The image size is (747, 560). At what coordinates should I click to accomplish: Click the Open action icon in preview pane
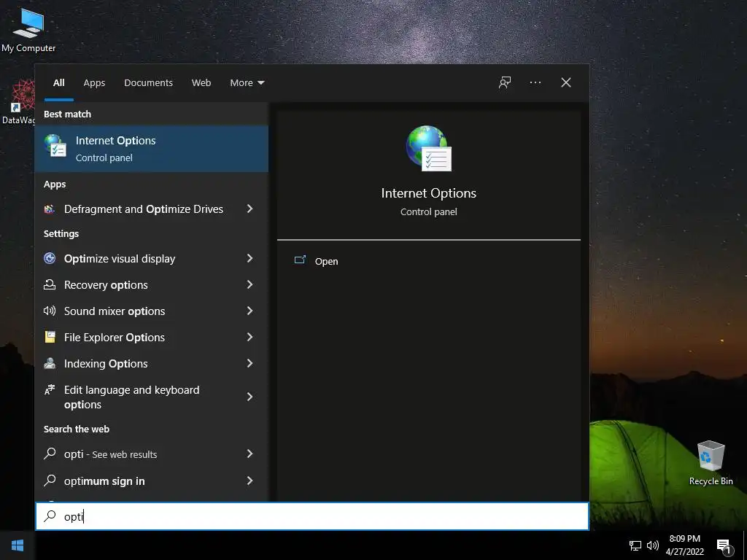point(300,260)
